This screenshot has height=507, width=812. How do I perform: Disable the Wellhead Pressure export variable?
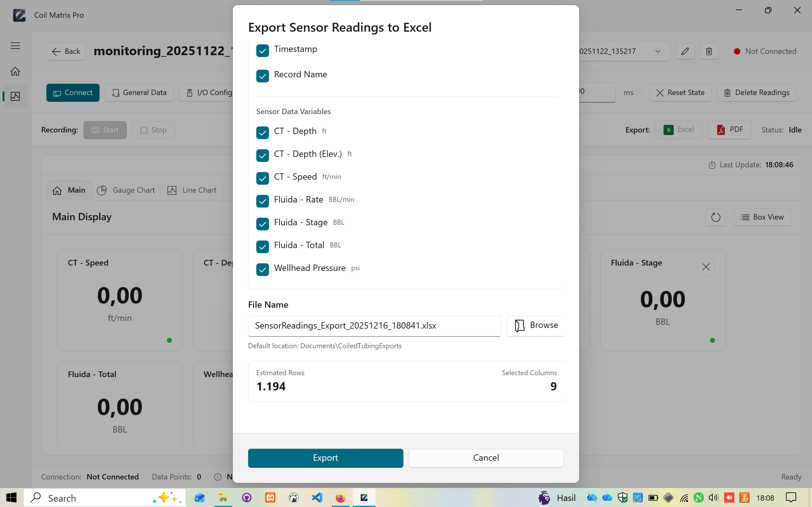[262, 270]
